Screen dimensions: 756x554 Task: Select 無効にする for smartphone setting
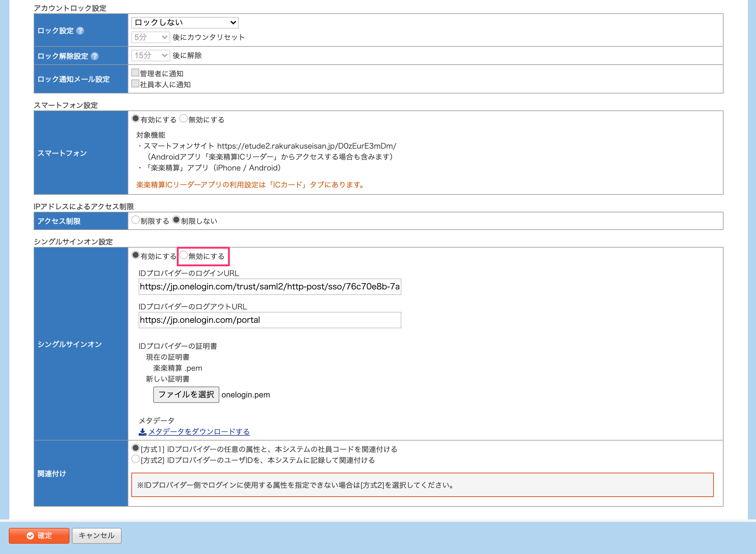click(183, 118)
